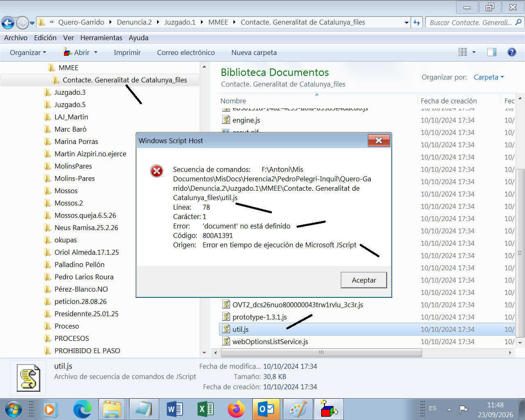Open Microsoft Edge from taskbar

pos(82,409)
